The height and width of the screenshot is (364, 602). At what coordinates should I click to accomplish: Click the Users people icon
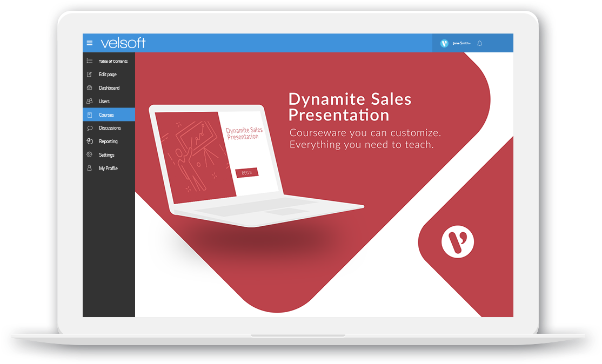pos(90,102)
